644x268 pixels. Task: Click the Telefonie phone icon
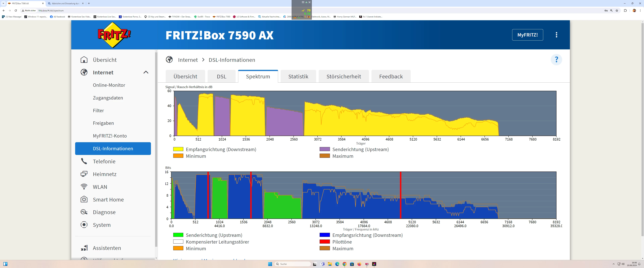click(x=84, y=161)
